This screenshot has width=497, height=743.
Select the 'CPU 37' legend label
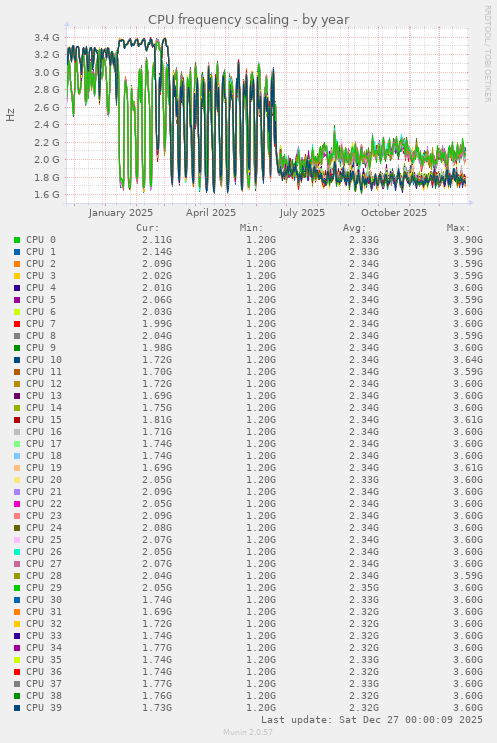44,684
